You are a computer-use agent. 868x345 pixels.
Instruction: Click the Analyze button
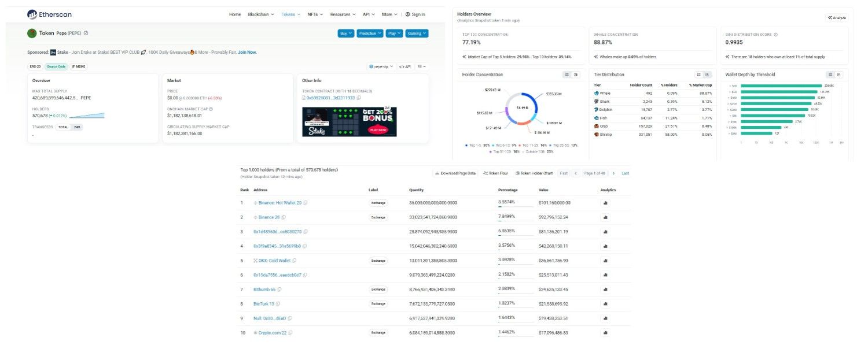(837, 18)
